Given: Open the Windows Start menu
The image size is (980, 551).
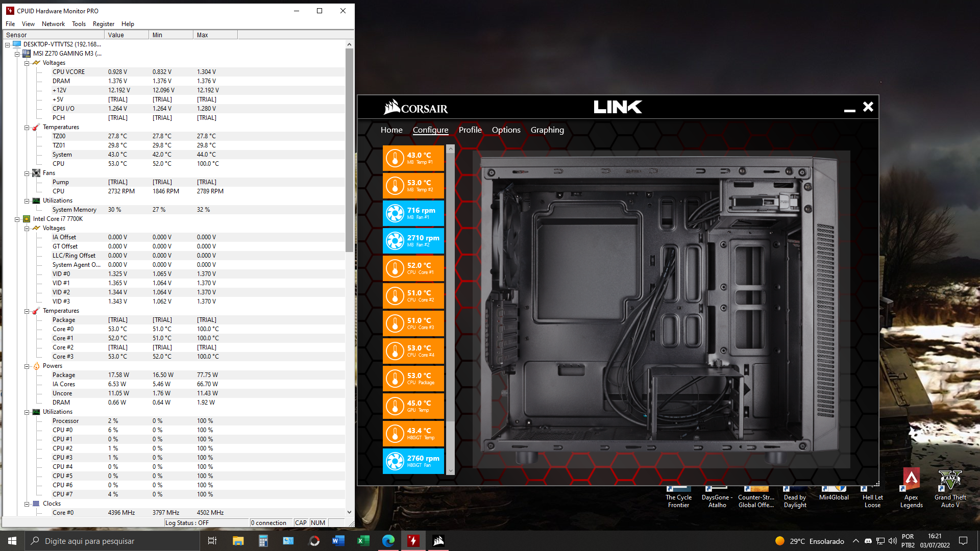Looking at the screenshot, I should [x=12, y=541].
